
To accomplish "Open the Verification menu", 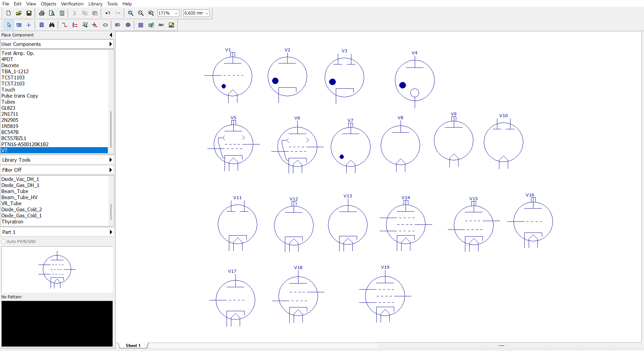I will 72,4.
